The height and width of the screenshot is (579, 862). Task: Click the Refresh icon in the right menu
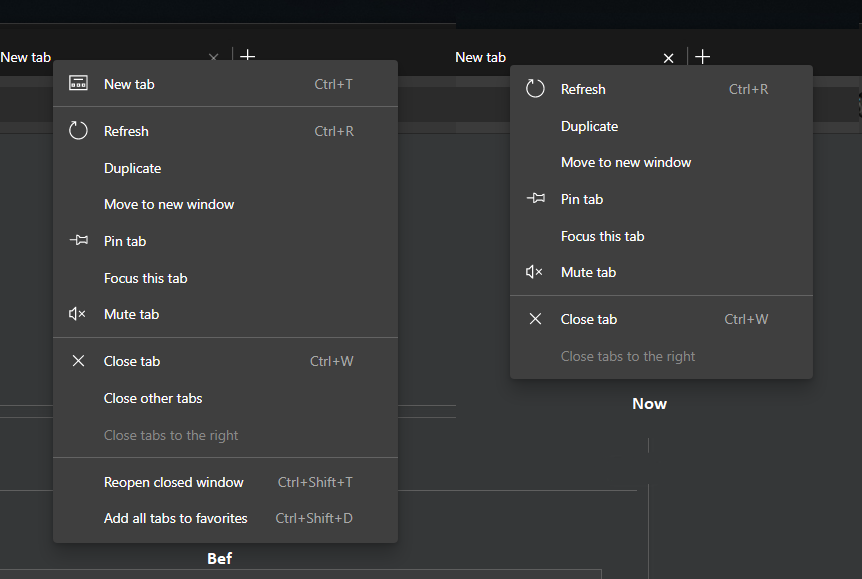pyautogui.click(x=535, y=89)
